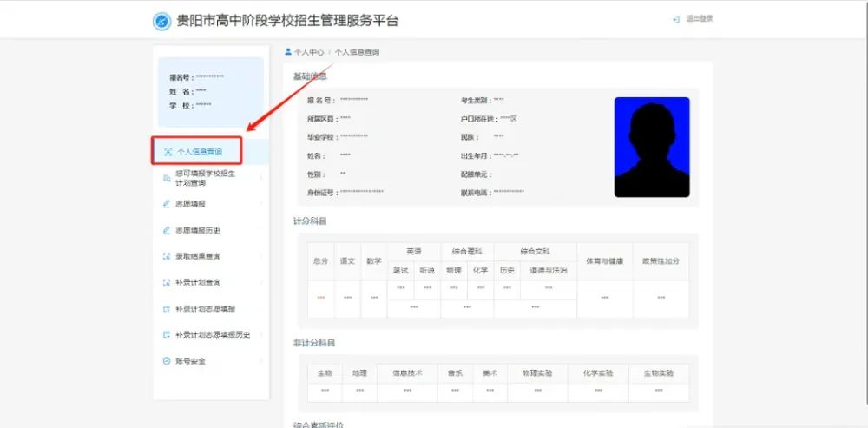
Task: Click the 录取结果查询 icon in sidebar
Action: (x=167, y=256)
